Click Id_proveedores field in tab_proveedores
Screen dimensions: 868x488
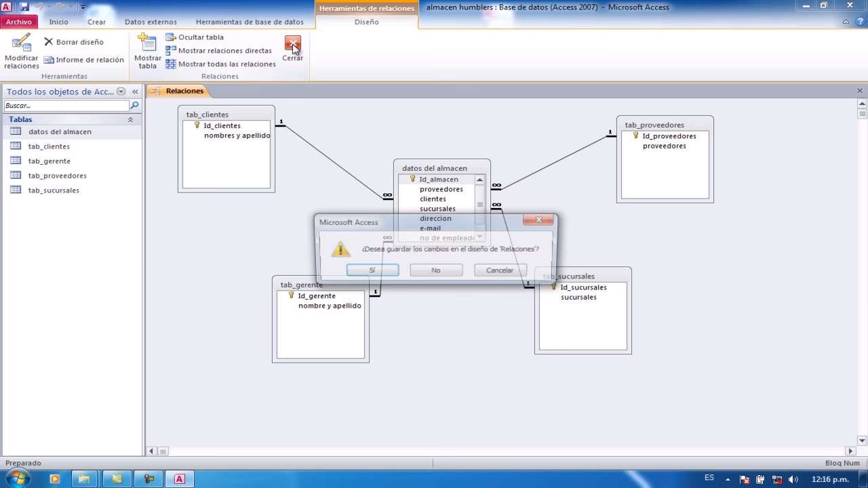(669, 136)
